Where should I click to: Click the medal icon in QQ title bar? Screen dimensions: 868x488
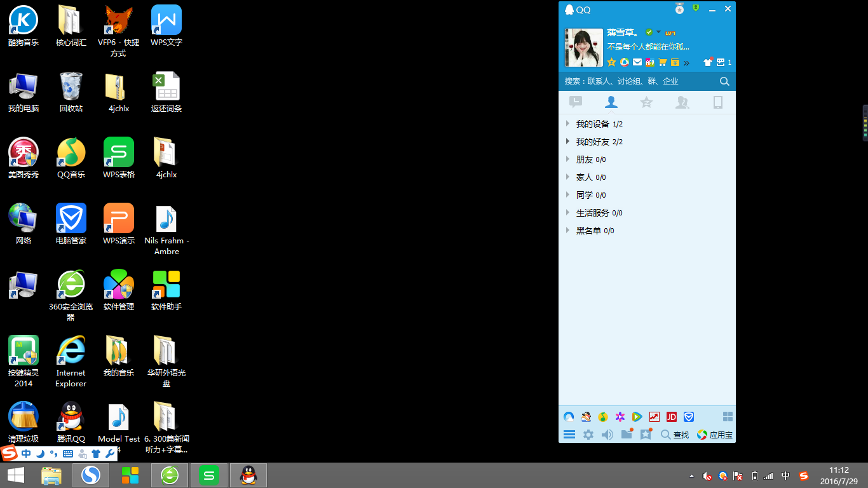(x=679, y=9)
